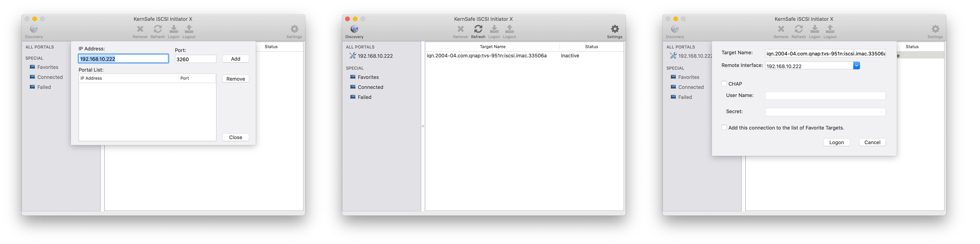Click the Logon button in the login sheet
The width and height of the screenshot is (980, 244).
pyautogui.click(x=836, y=143)
